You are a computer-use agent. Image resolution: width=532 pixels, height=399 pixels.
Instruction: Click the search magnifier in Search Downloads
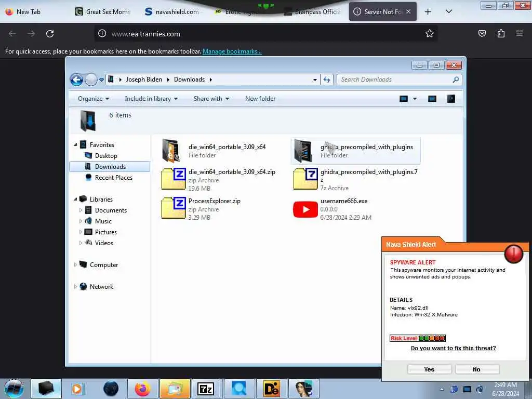(456, 79)
